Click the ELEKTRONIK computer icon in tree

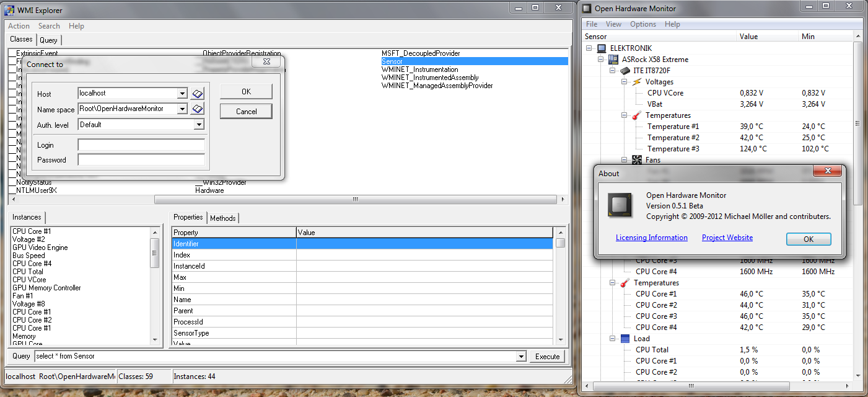click(x=601, y=48)
